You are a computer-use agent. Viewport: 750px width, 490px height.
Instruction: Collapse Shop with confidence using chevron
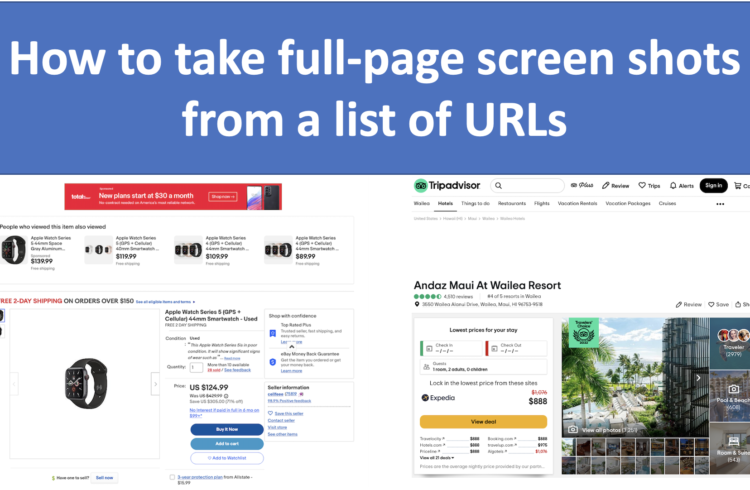(x=292, y=346)
